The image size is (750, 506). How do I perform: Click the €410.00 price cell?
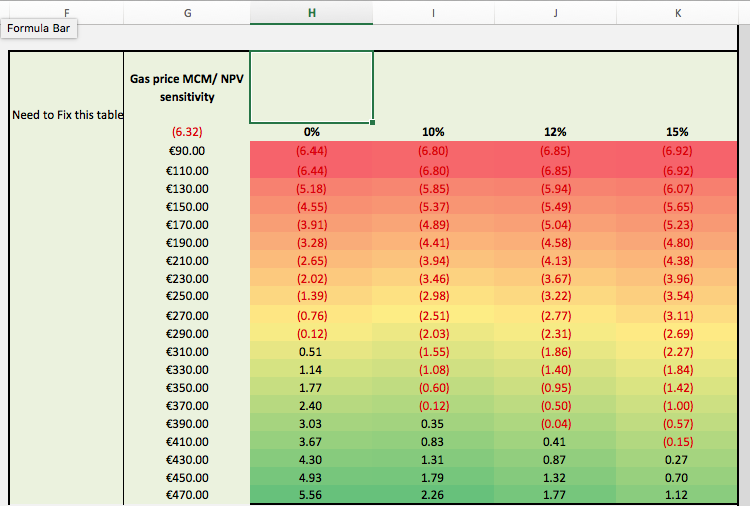pos(187,441)
